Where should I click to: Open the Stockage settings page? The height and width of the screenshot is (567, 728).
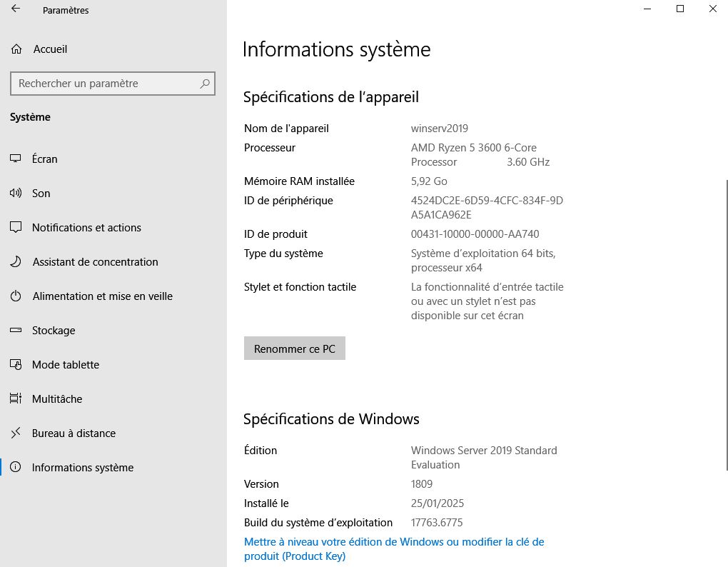click(x=54, y=331)
